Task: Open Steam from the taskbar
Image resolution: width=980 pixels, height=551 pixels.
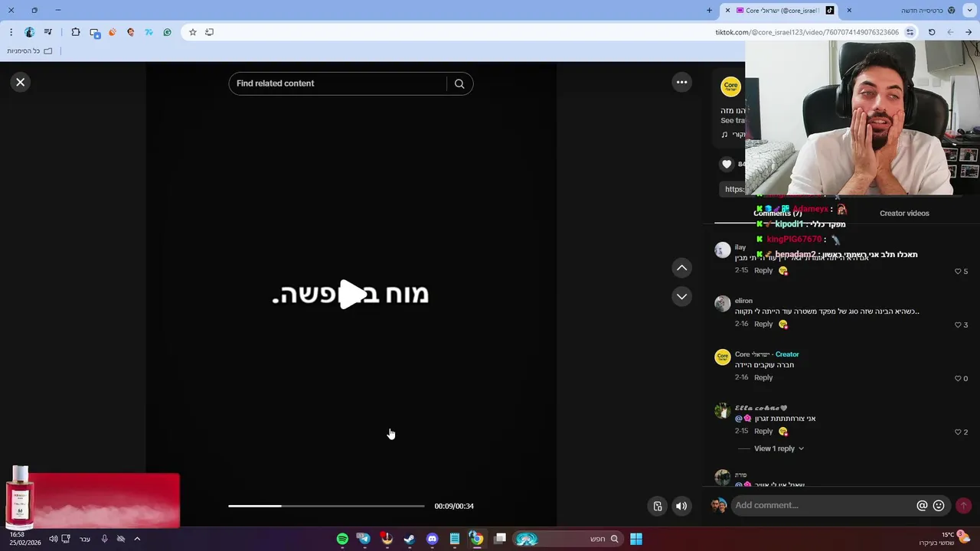Action: tap(410, 539)
